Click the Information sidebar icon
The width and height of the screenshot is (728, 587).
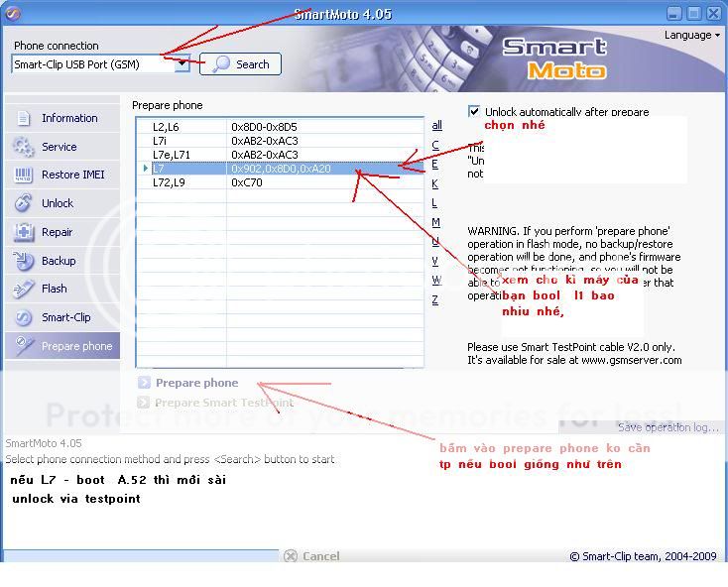(23, 118)
